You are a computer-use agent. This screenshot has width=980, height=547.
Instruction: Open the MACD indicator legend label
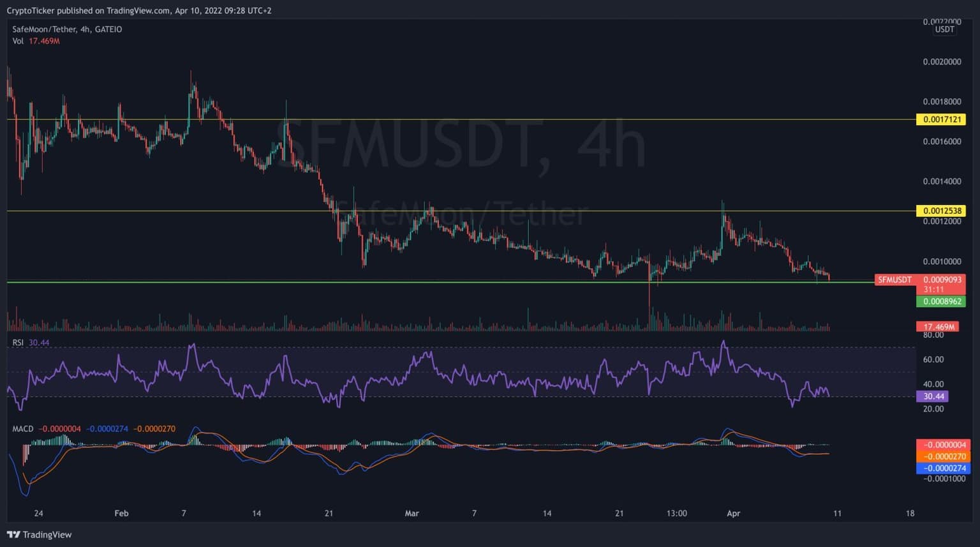point(22,429)
